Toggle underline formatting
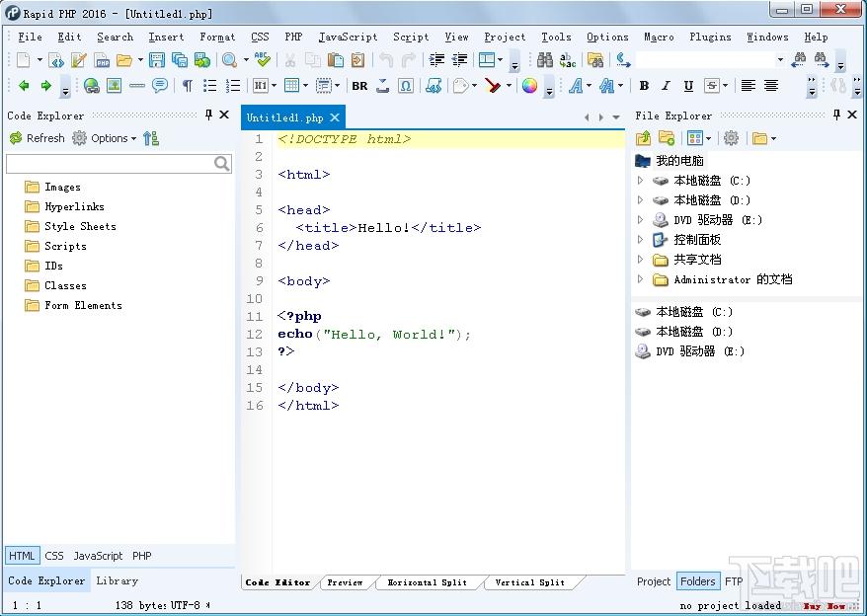Screen dimensions: 867x616 688,86
